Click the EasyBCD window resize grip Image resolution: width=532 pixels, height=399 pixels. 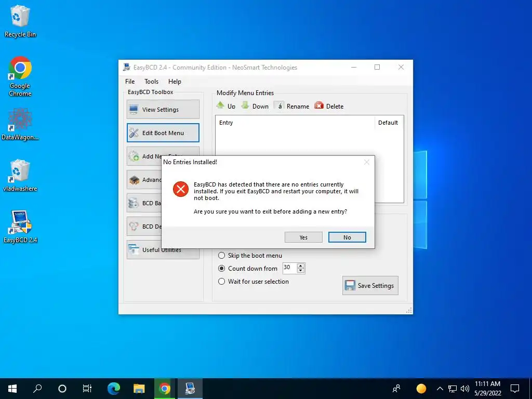409,311
